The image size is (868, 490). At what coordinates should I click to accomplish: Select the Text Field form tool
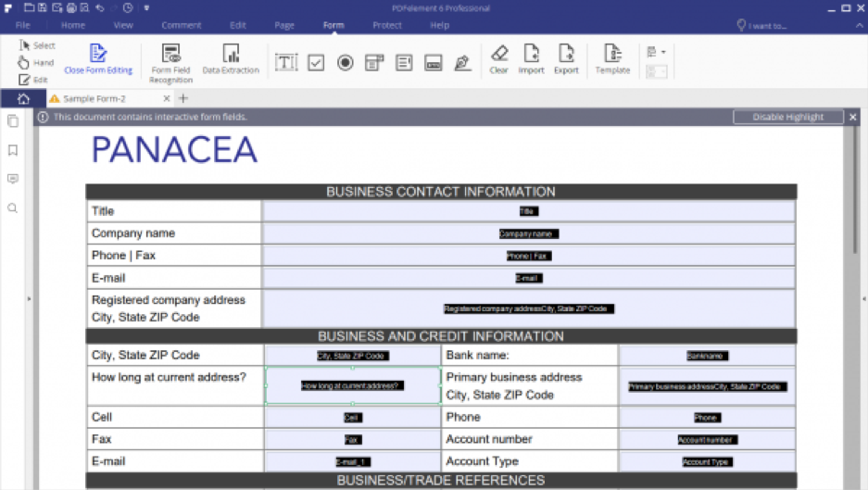click(x=286, y=62)
